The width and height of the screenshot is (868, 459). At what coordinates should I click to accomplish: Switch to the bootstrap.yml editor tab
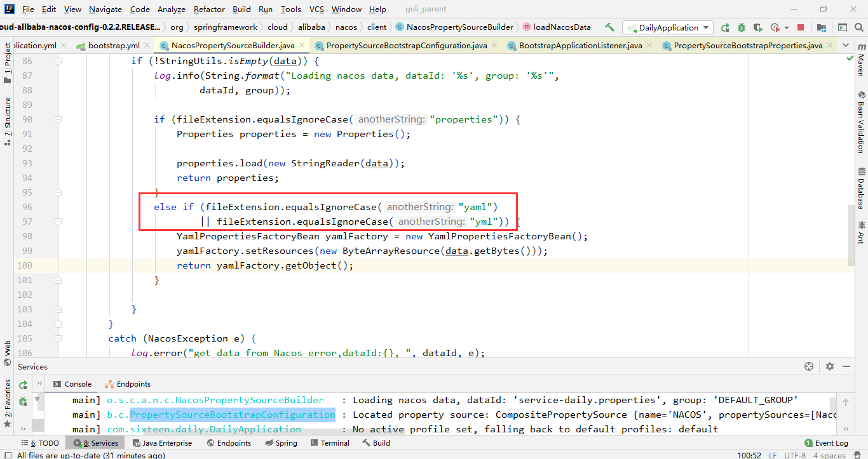point(114,46)
